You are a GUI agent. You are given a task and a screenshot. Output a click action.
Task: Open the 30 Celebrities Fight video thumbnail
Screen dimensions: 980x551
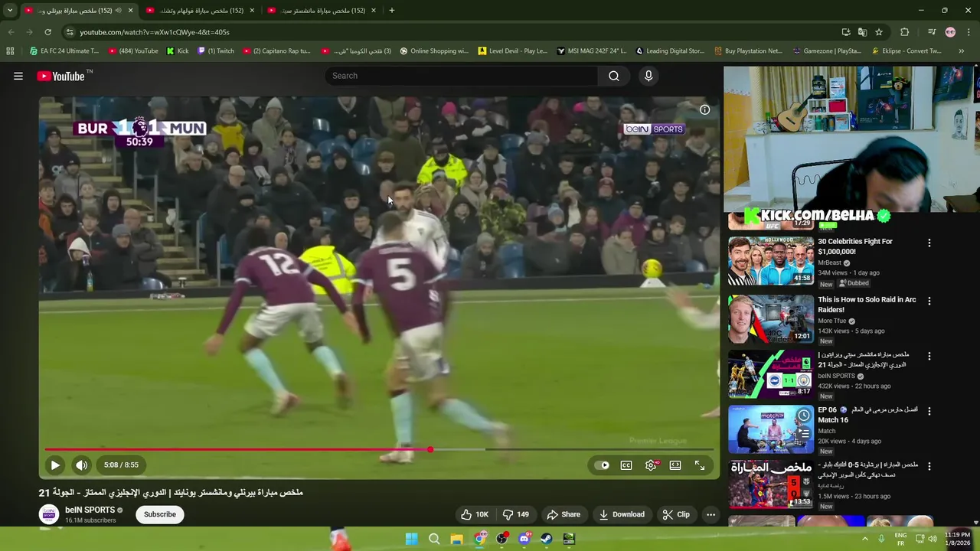point(771,260)
